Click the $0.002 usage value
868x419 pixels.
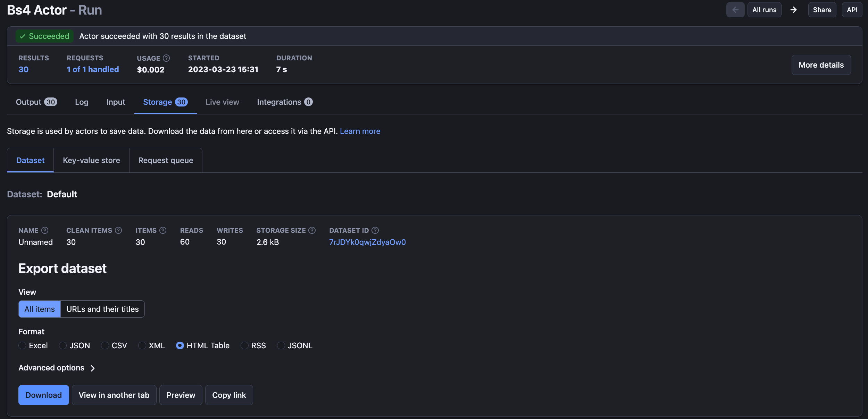click(x=151, y=70)
